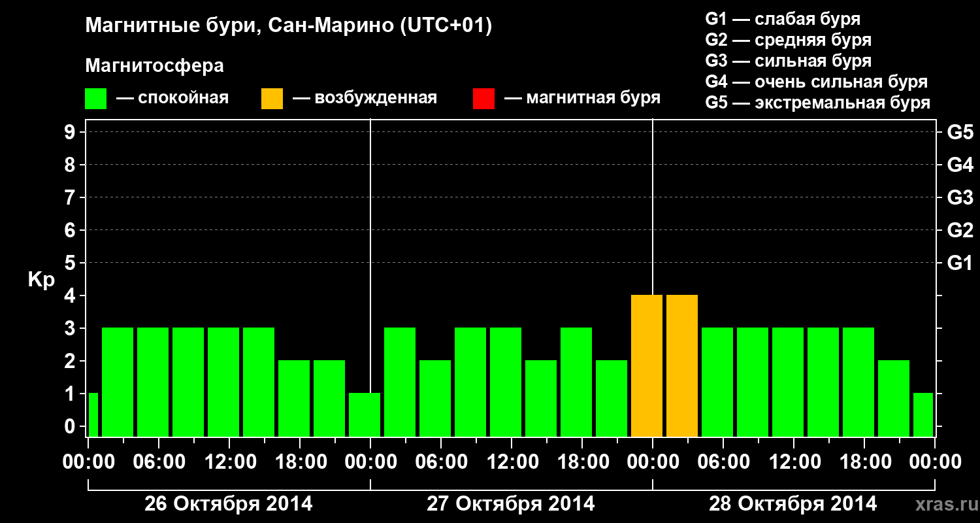Click the '00:00' label starting 27 October

(370, 462)
